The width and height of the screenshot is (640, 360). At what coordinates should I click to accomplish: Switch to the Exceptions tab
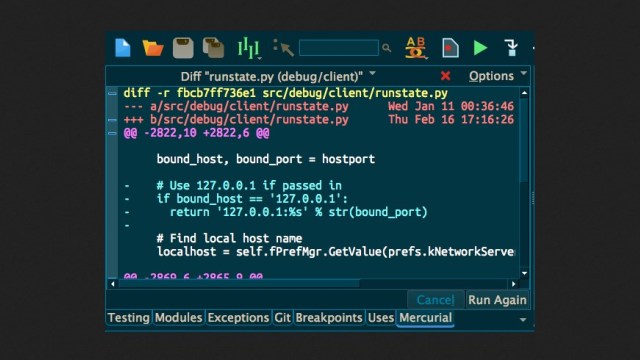point(238,318)
